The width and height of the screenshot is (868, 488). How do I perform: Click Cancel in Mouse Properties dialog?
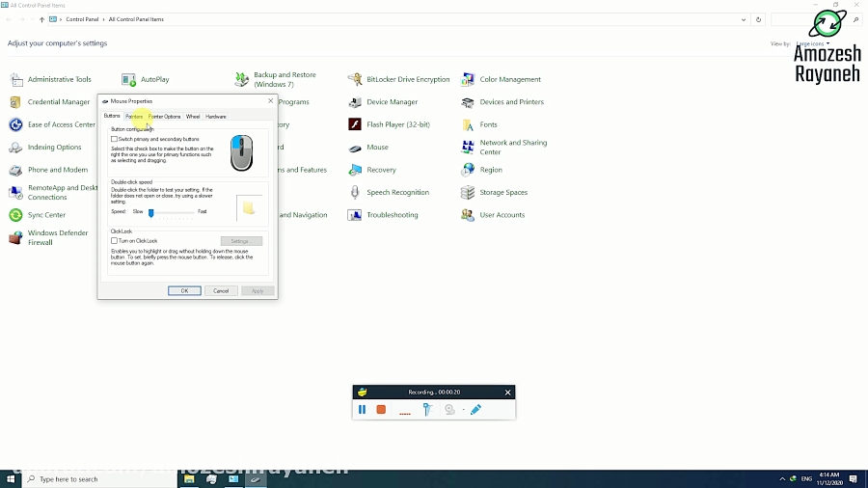[x=221, y=290]
